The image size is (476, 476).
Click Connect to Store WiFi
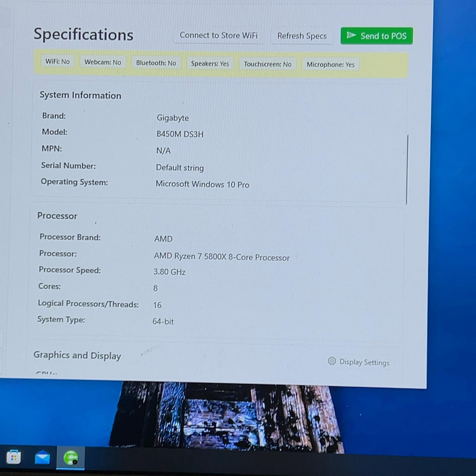(219, 35)
